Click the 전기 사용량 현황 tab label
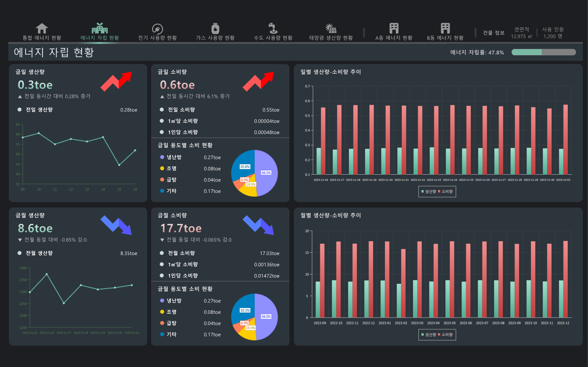Screen dimensions: 588x367 pyautogui.click(x=157, y=38)
